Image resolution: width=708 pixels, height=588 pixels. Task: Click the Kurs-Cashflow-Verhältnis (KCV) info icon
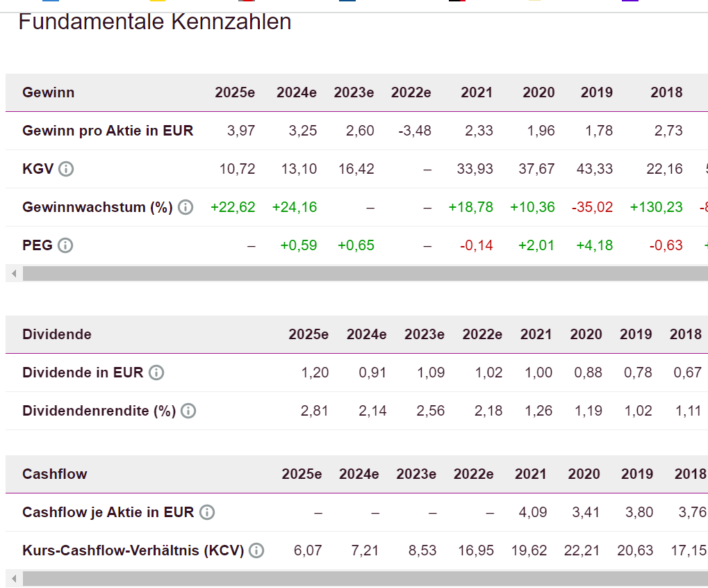(x=256, y=550)
